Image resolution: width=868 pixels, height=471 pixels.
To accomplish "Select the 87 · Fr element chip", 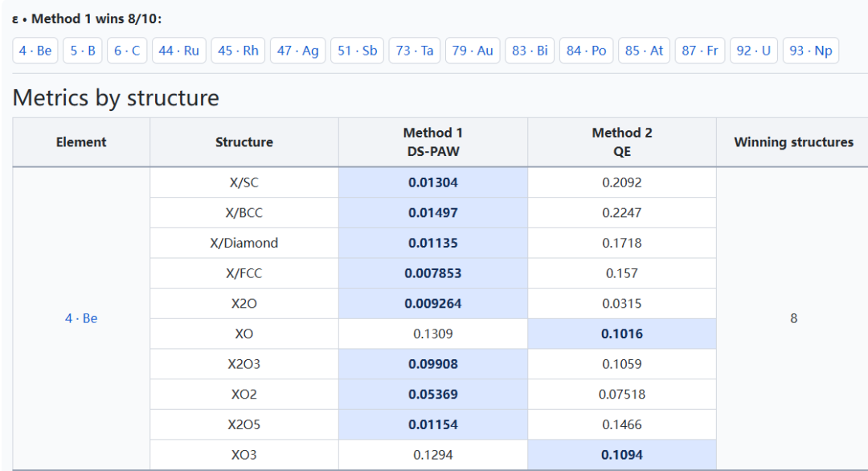I will click(700, 51).
